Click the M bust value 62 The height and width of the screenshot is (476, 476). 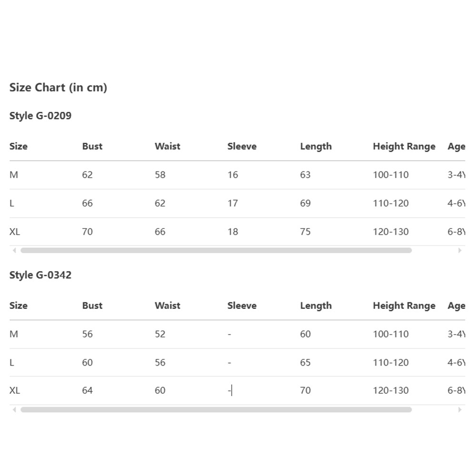pyautogui.click(x=88, y=175)
